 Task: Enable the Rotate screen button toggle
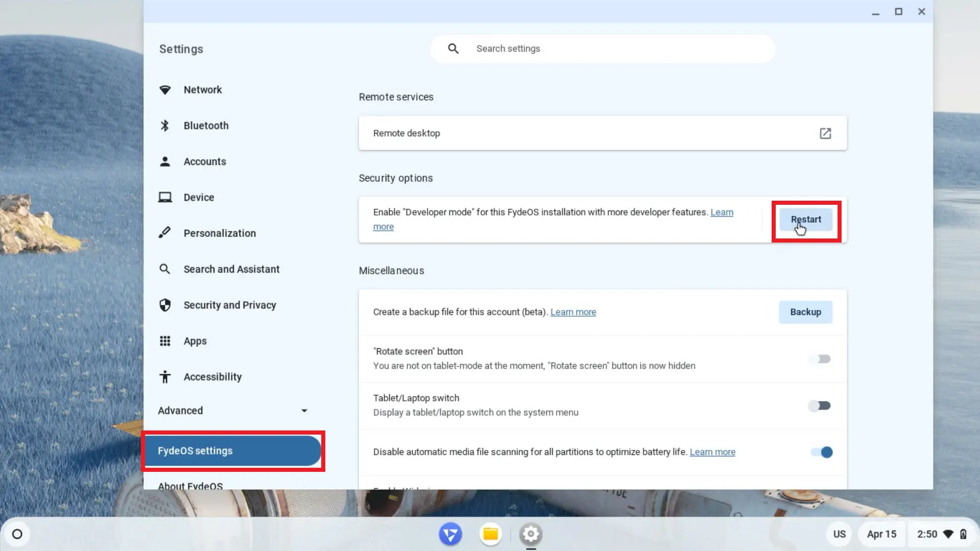820,358
